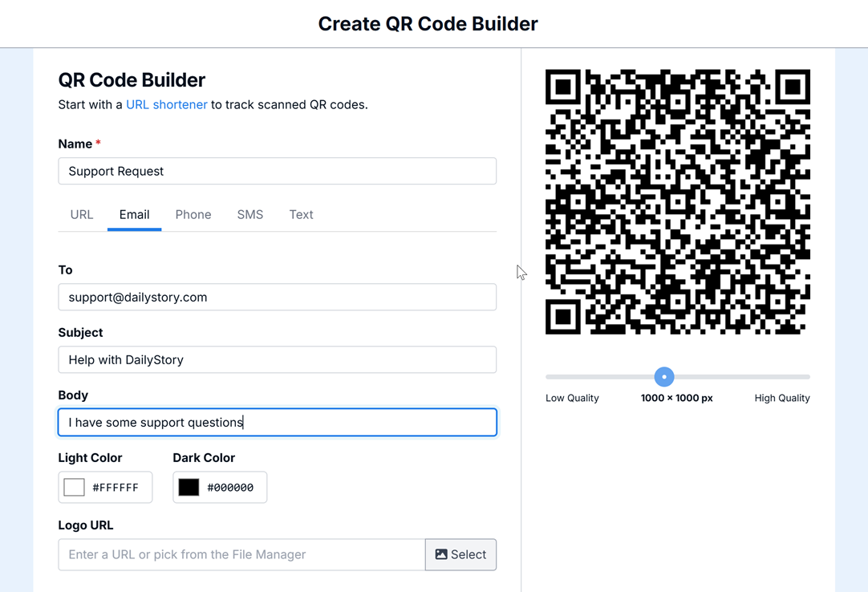
Task: Choose the Text tab
Action: tap(301, 214)
